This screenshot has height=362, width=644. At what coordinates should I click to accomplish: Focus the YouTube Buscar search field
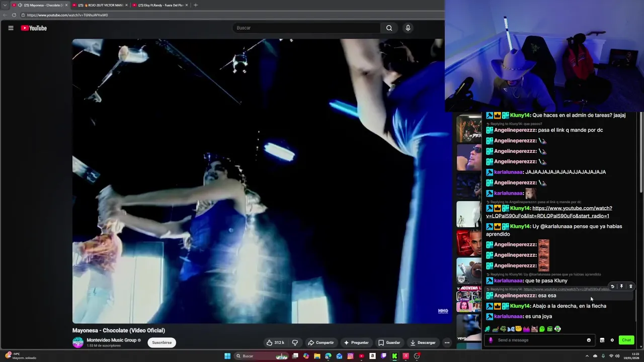[x=307, y=28]
